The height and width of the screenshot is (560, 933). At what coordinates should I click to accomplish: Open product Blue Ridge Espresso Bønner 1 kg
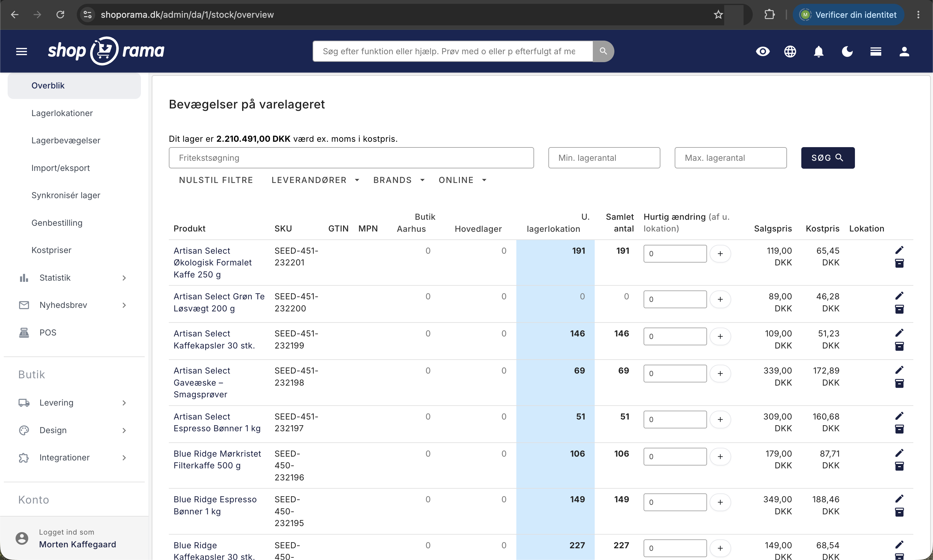point(215,505)
